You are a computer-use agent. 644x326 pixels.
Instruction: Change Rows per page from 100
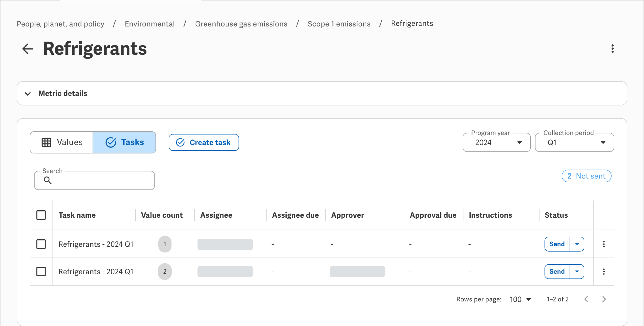[x=520, y=299]
